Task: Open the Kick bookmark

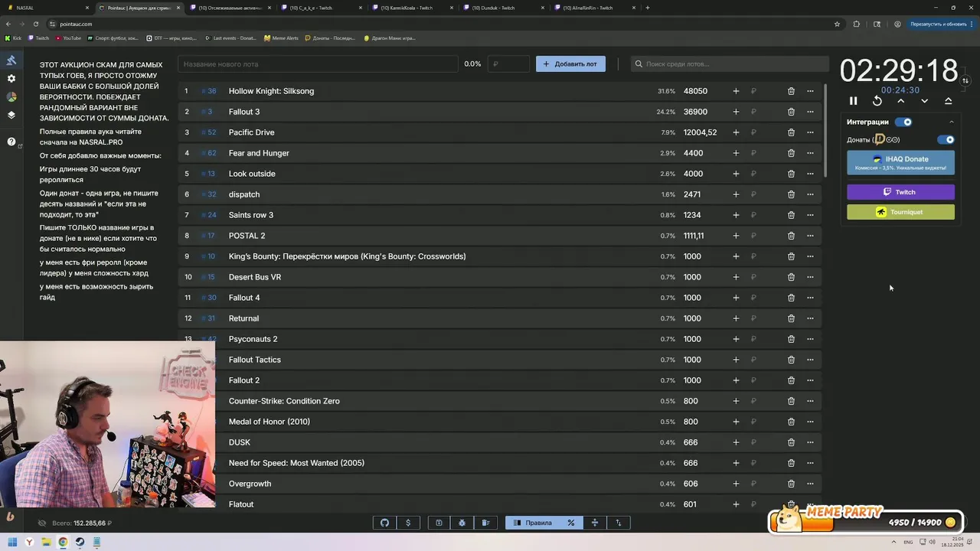Action: (13, 37)
